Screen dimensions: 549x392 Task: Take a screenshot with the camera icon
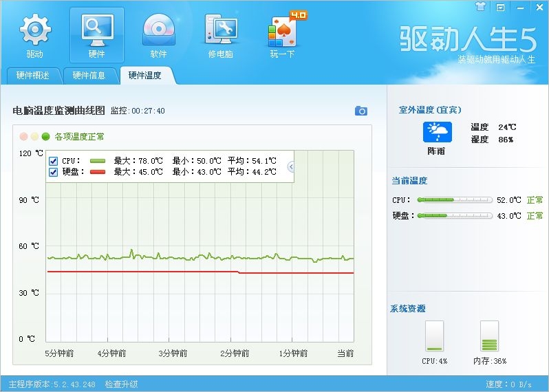[361, 111]
